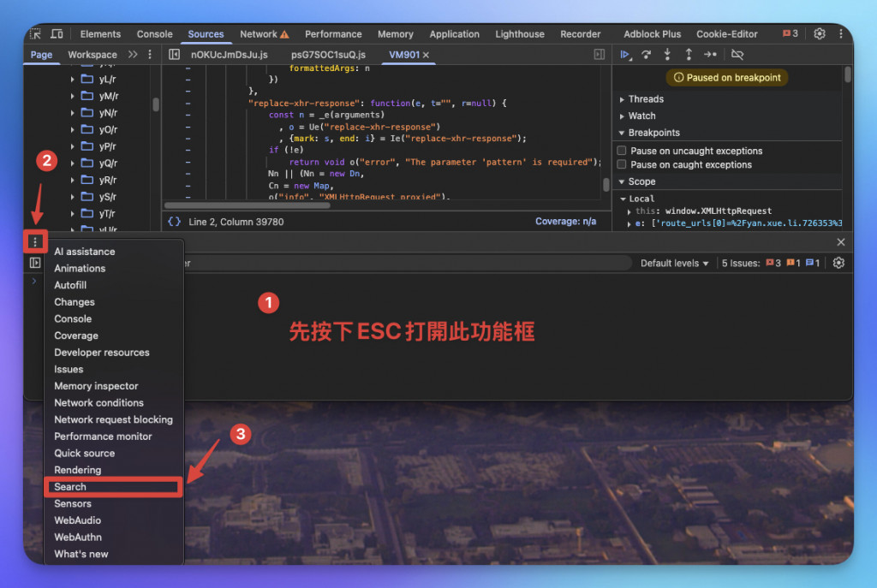Click the file navigator vertical scrollbar
The height and width of the screenshot is (588, 877).
(x=156, y=104)
